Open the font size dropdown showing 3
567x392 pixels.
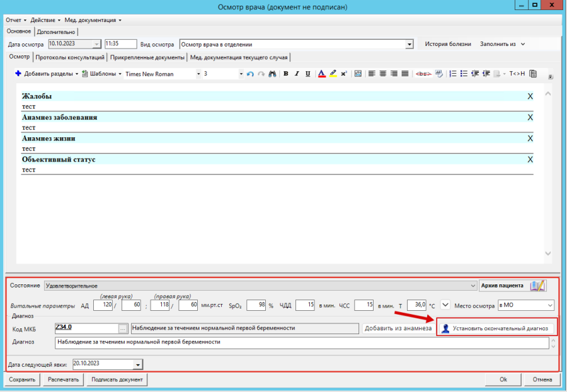[241, 74]
